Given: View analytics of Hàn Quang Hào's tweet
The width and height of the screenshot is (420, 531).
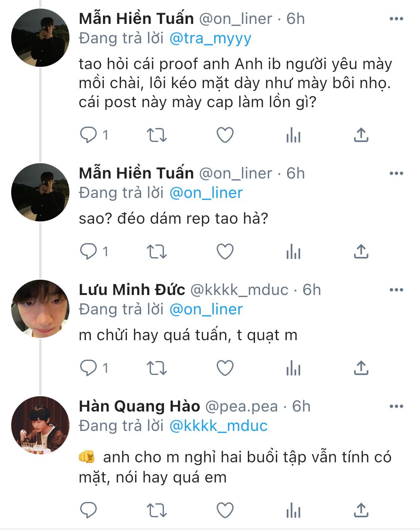Looking at the screenshot, I should coord(293,510).
